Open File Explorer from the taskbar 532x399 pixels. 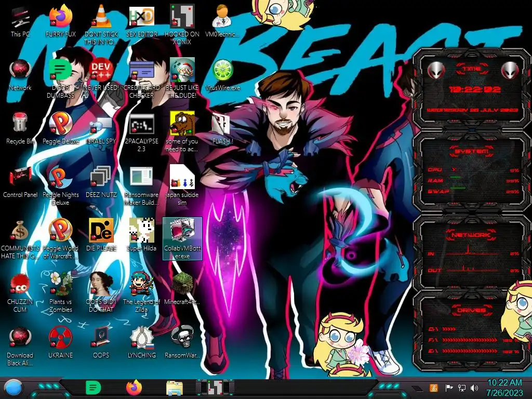pyautogui.click(x=175, y=388)
